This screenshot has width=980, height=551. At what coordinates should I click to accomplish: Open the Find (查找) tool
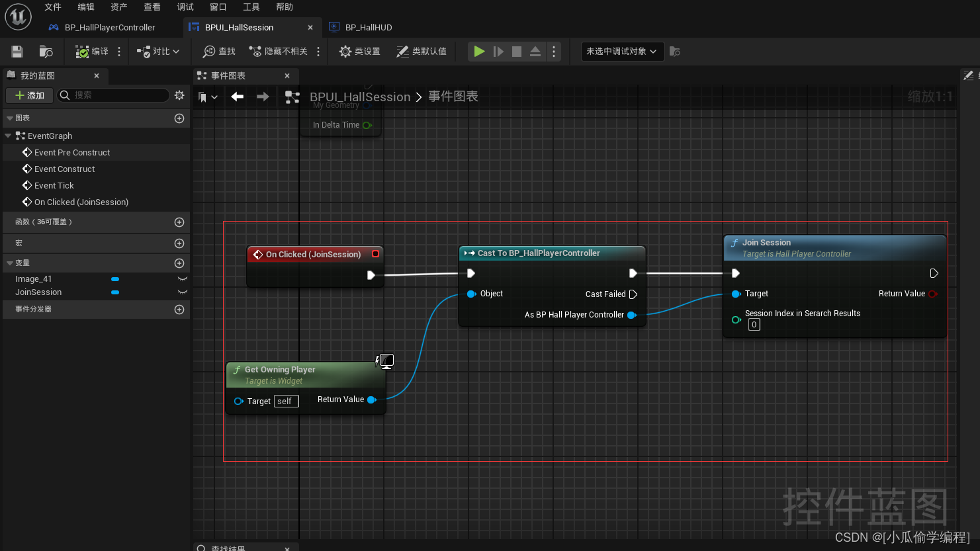[219, 51]
